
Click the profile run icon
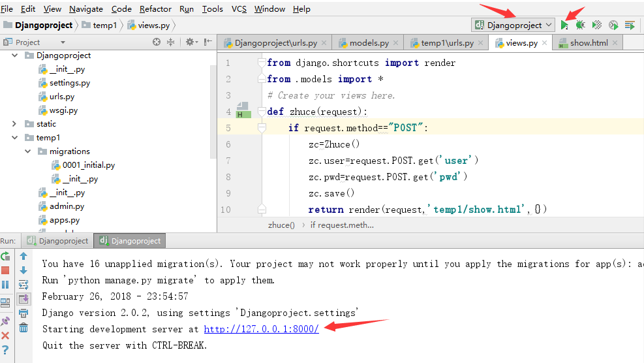613,25
